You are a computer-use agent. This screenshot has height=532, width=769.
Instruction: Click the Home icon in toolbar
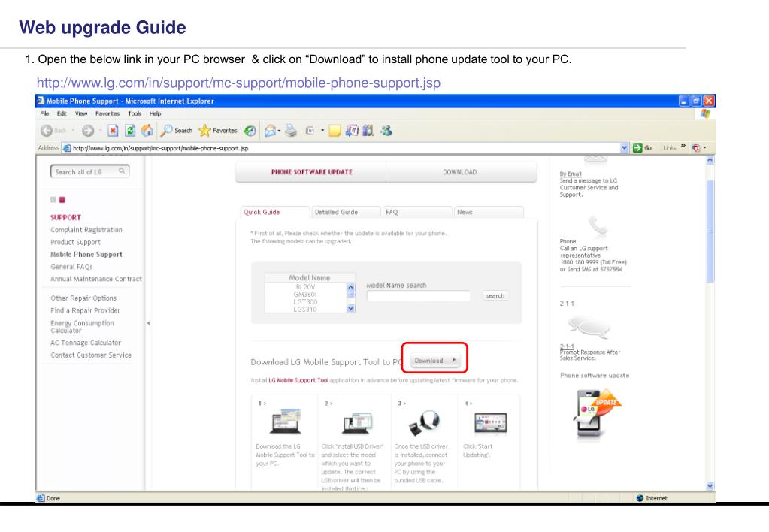point(147,131)
